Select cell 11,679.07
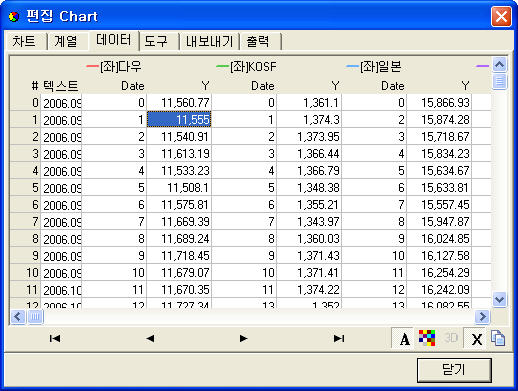 (x=179, y=272)
